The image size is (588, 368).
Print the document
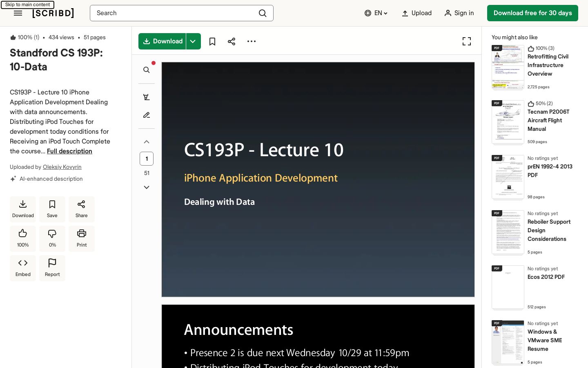point(82,239)
